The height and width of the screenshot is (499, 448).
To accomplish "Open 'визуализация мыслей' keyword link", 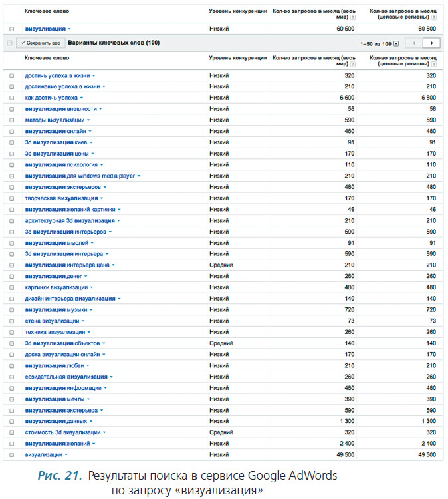I will tap(56, 243).
